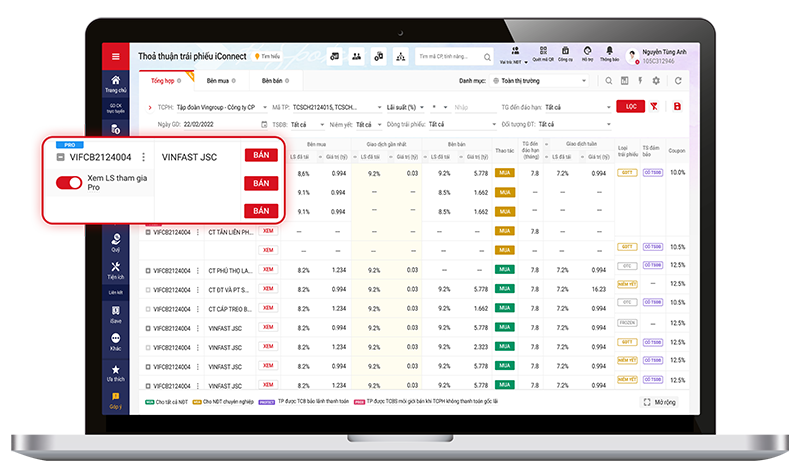Tick checkbox beside VIFCB2124004 in popup
800x474 pixels.
click(x=60, y=157)
